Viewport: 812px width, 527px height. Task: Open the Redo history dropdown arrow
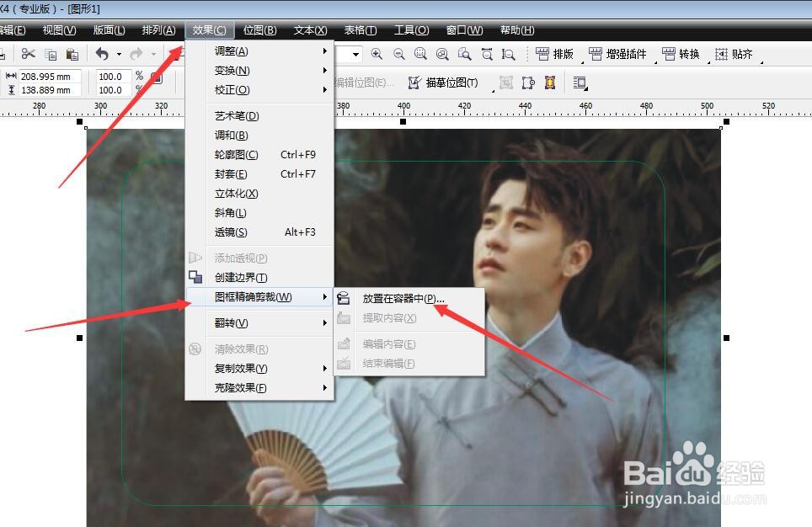pos(153,55)
